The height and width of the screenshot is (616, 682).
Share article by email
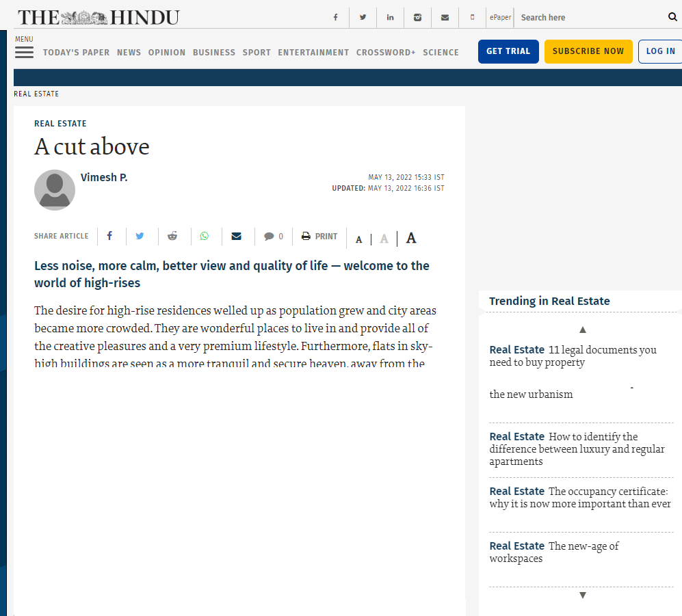pos(236,236)
